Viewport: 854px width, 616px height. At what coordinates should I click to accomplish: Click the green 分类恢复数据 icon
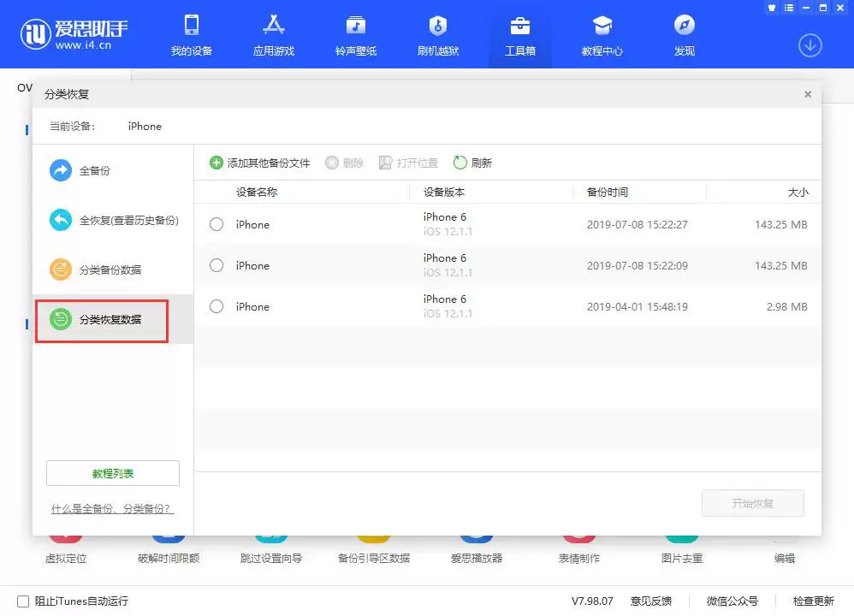pos(61,319)
